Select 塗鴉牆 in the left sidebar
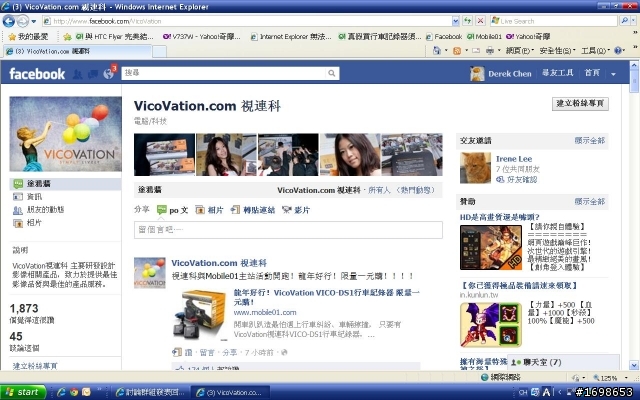640x400 pixels. 65,184
